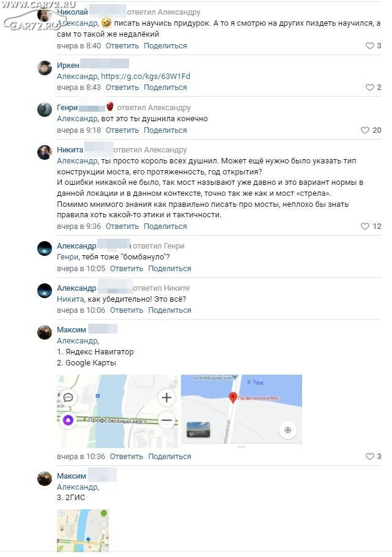Open Иркен's profile name link
This screenshot has width=392, height=557.
point(68,65)
